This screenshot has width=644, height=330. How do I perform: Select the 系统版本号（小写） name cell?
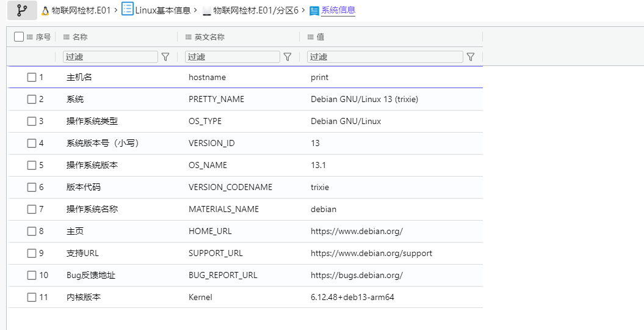coord(103,143)
